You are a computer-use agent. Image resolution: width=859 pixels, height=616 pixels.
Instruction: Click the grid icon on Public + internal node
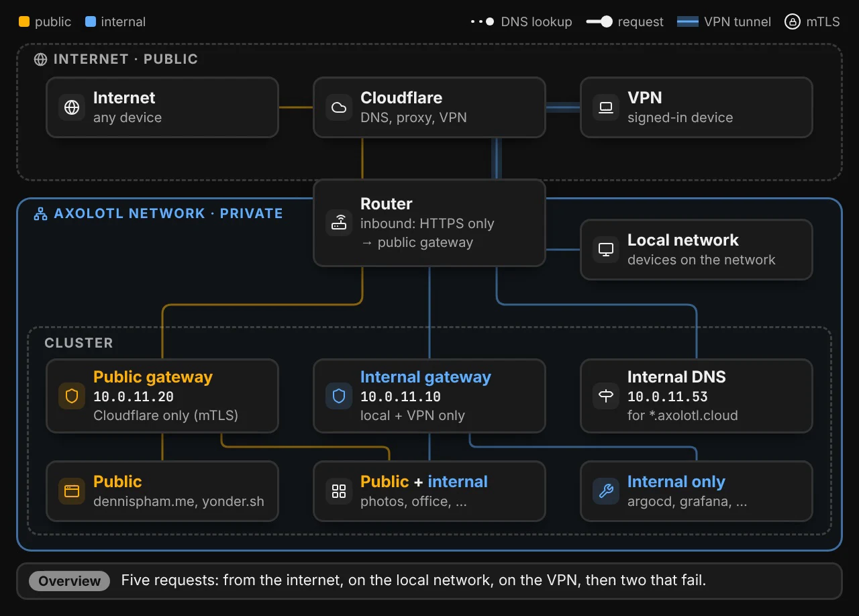(339, 491)
